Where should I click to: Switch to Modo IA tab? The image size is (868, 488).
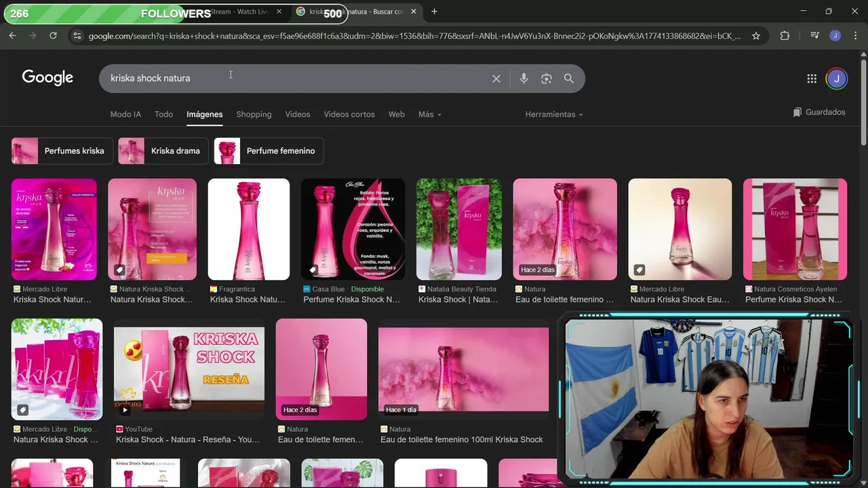coord(125,115)
